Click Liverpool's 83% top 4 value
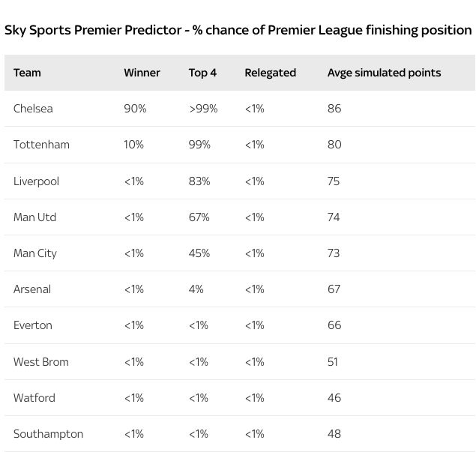The height and width of the screenshot is (452, 476). (x=199, y=181)
